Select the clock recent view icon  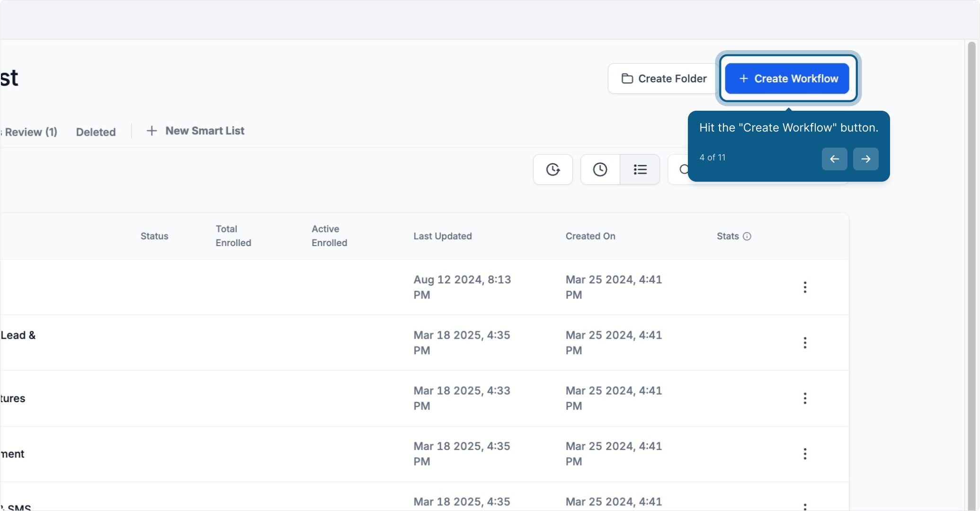tap(600, 169)
